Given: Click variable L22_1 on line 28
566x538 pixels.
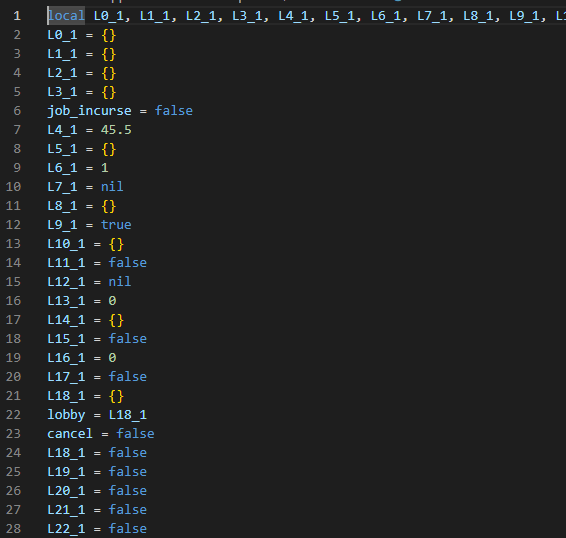Looking at the screenshot, I should click(66, 529).
